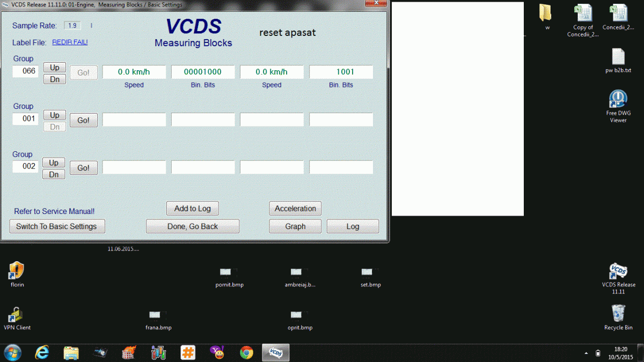Click the Bin. Bits value 1001

tap(341, 72)
